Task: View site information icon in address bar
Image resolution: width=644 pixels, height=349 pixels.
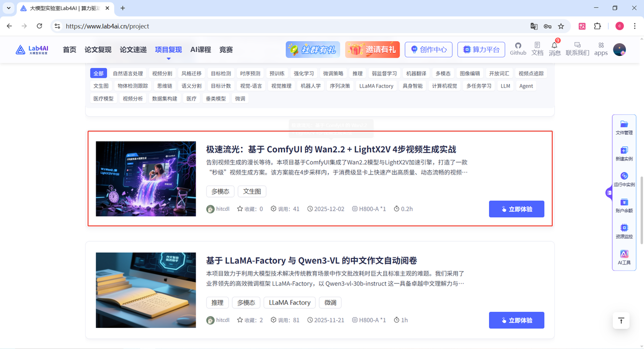Action: coord(57,26)
